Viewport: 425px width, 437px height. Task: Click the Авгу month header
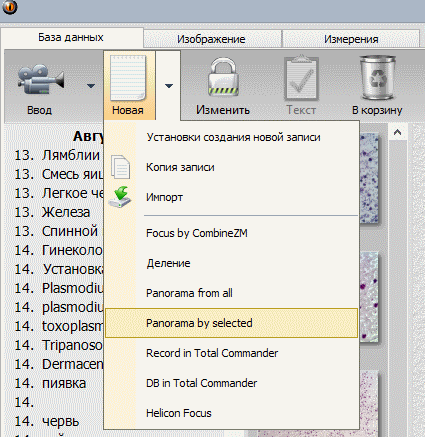[88, 136]
